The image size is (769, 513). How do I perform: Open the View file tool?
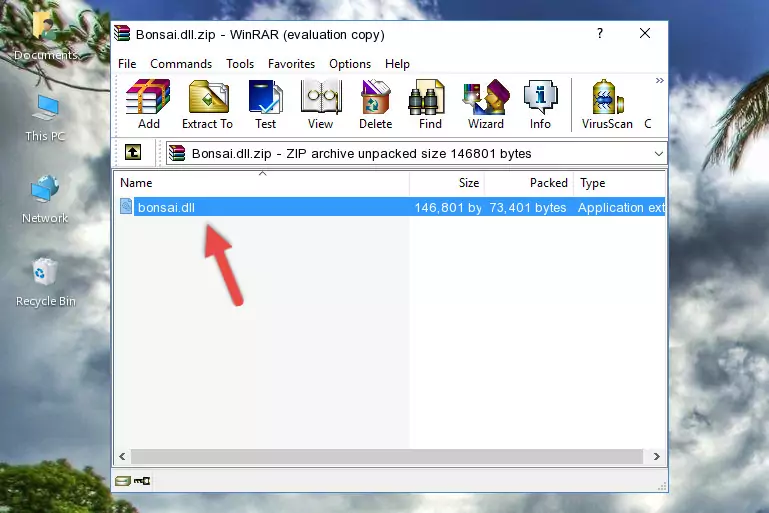pyautogui.click(x=321, y=104)
